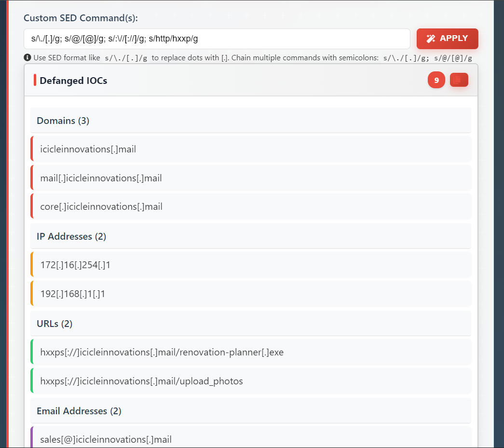Click the SED format hint text
This screenshot has width=504, height=448.
pos(253,58)
